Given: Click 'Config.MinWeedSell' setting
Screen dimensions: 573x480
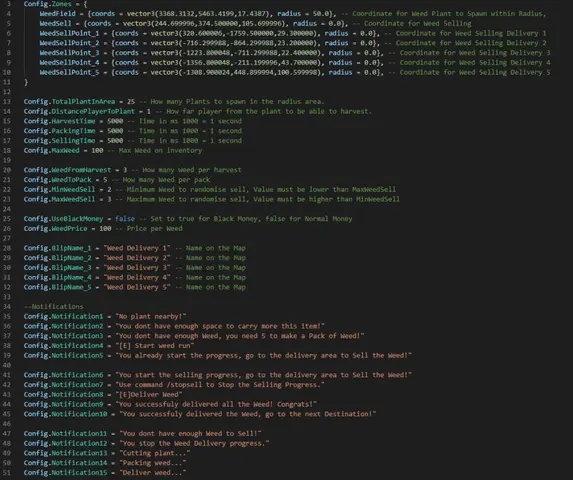Looking at the screenshot, I should tap(60, 190).
